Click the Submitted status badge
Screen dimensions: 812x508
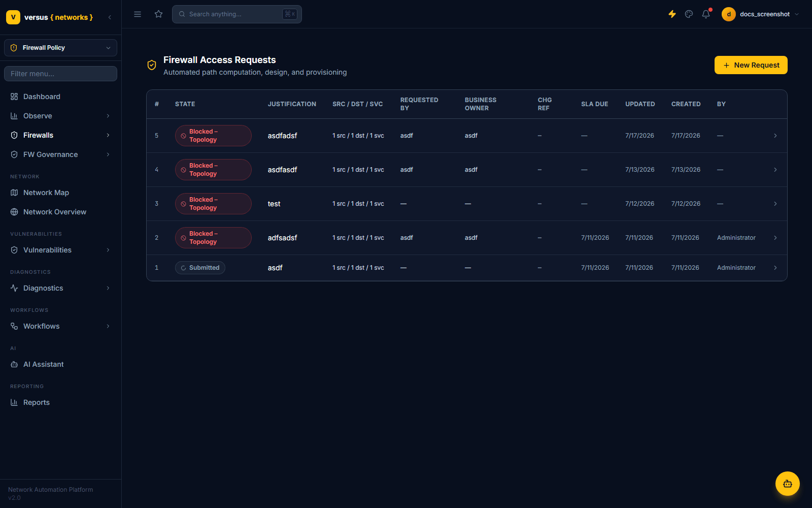[200, 268]
